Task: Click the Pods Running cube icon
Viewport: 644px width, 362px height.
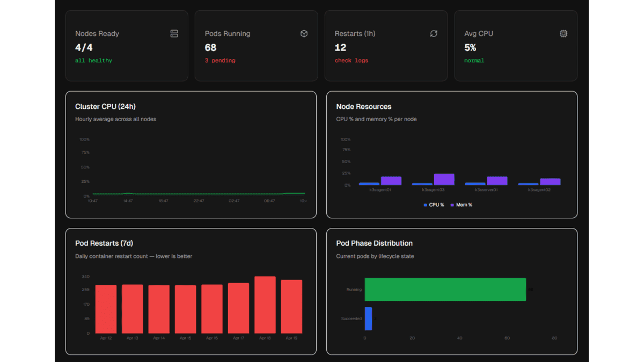Action: (x=304, y=33)
